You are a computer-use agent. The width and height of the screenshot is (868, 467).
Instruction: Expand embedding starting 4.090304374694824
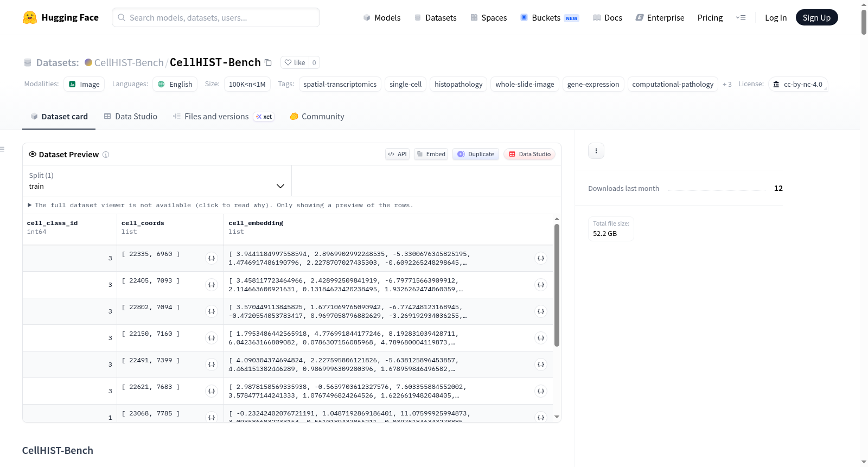click(541, 364)
